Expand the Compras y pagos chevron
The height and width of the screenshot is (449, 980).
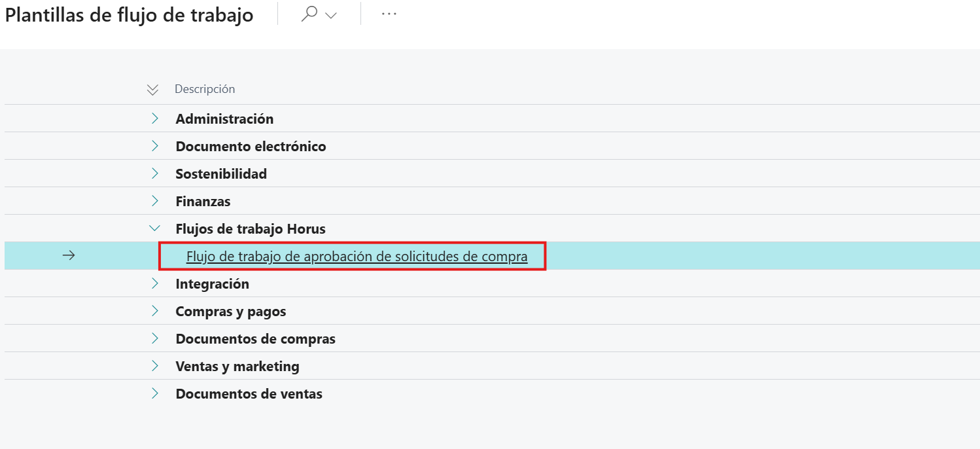(x=155, y=311)
